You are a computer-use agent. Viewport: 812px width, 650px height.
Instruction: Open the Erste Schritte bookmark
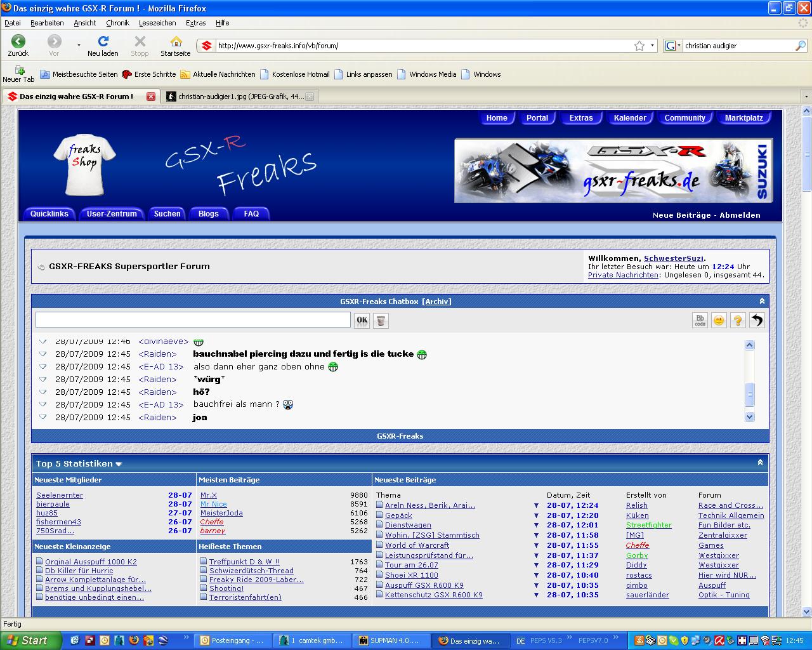tap(148, 74)
